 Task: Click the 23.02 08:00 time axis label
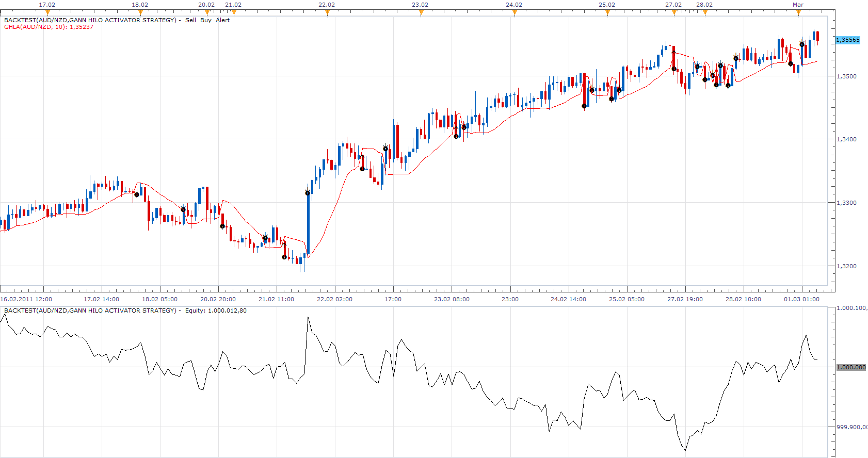click(452, 299)
